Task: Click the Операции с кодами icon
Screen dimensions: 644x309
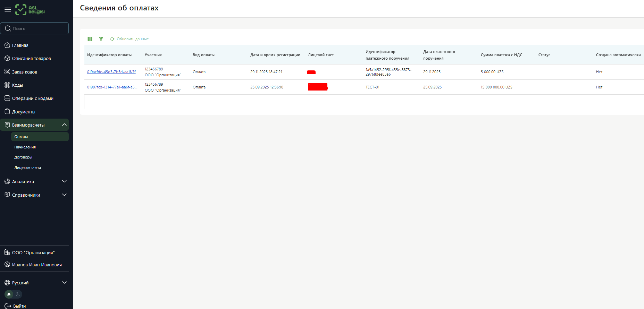Action: (7, 98)
